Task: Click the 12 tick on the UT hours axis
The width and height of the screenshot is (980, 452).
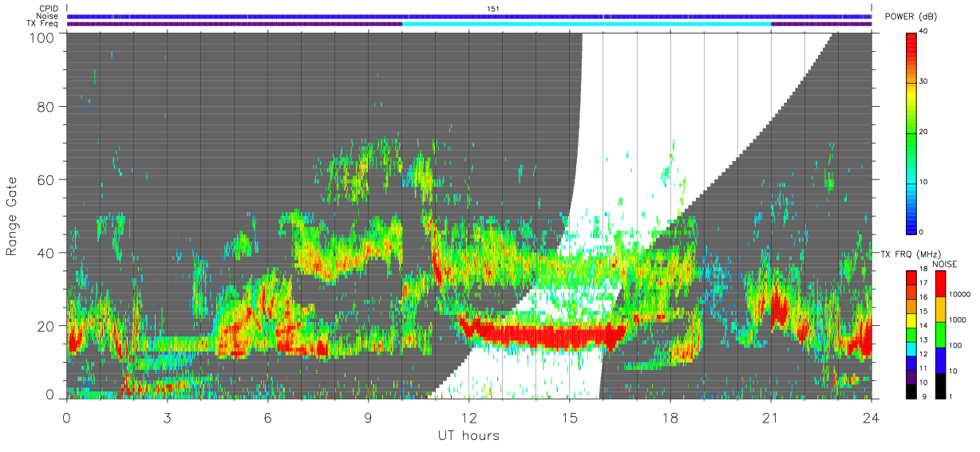Action: [x=469, y=418]
